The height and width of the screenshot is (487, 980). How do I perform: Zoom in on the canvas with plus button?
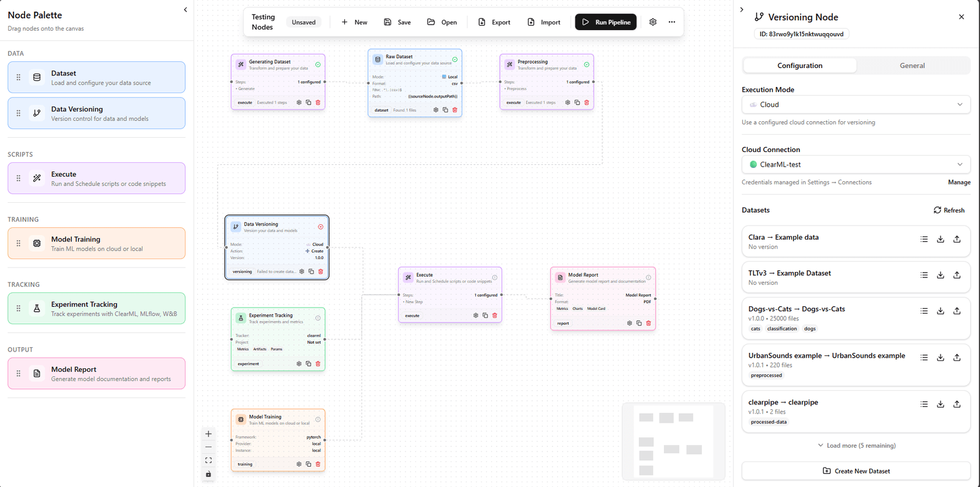[208, 434]
